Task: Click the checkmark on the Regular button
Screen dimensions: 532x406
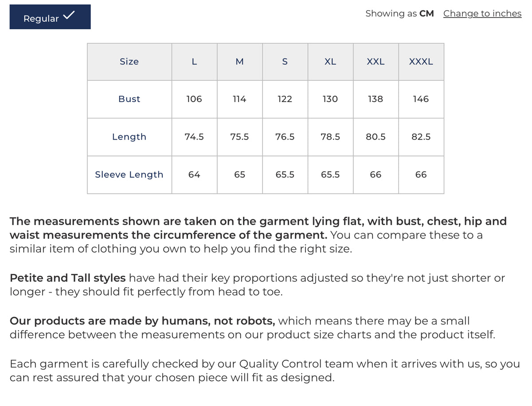Action: (69, 16)
